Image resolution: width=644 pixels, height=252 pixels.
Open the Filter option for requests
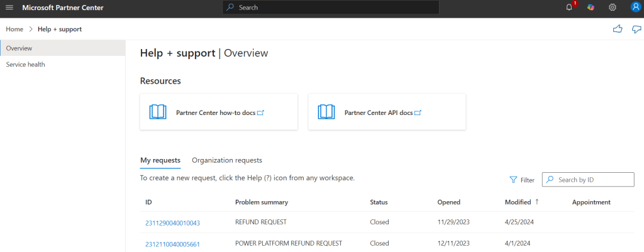[522, 180]
